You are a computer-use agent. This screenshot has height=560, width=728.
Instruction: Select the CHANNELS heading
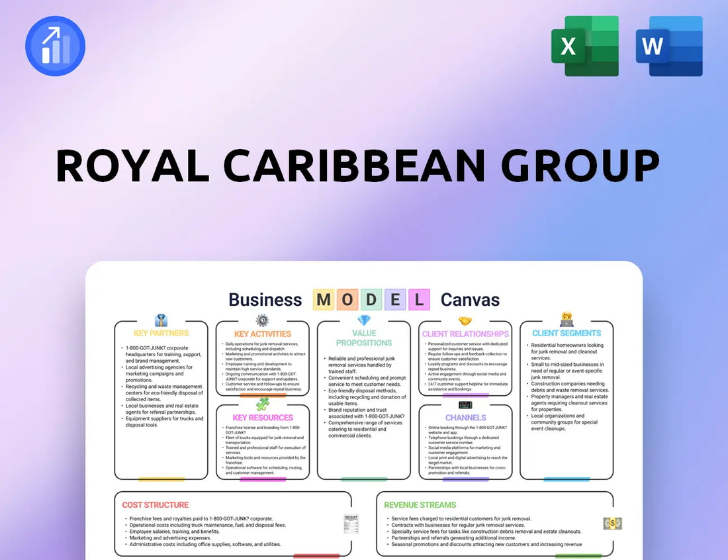[x=466, y=418]
